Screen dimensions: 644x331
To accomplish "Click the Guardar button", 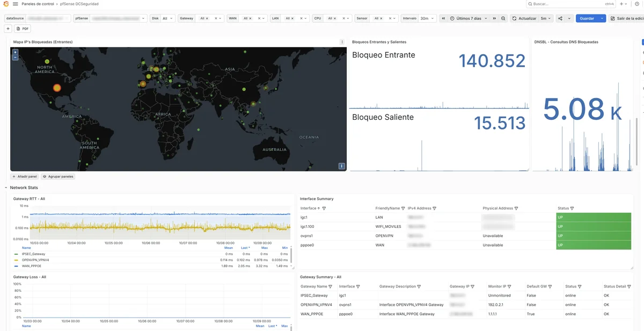I will pos(587,18).
